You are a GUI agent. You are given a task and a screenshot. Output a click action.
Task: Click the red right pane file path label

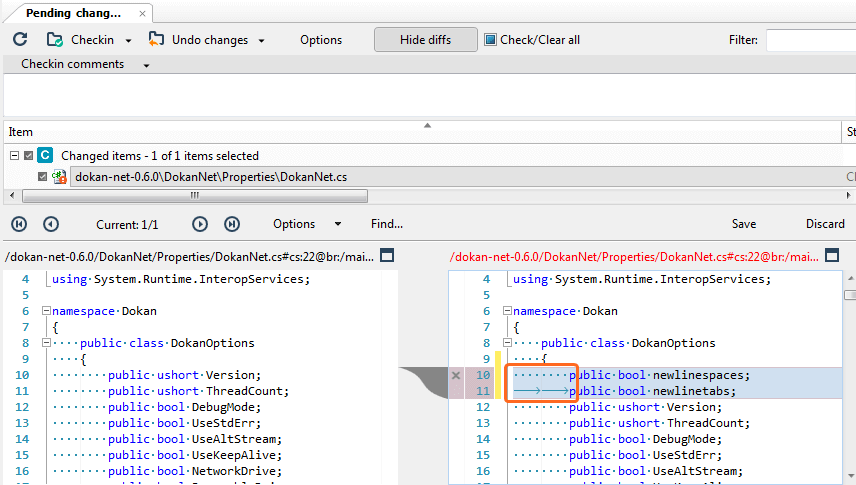[634, 257]
